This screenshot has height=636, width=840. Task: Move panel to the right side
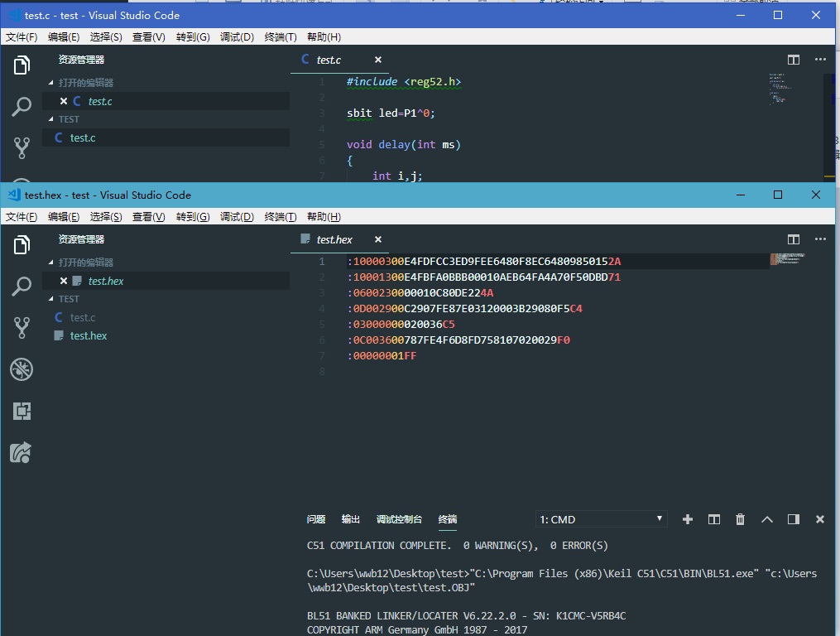pos(794,519)
